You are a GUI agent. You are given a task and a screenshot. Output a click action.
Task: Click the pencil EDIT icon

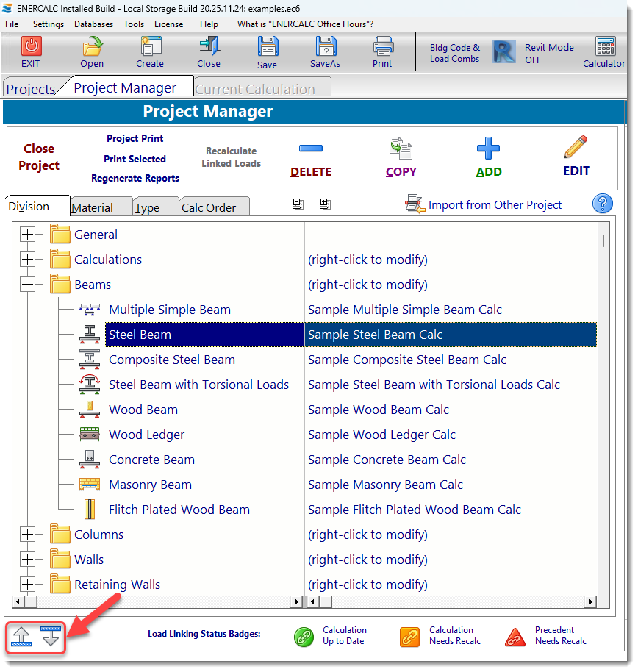click(576, 148)
